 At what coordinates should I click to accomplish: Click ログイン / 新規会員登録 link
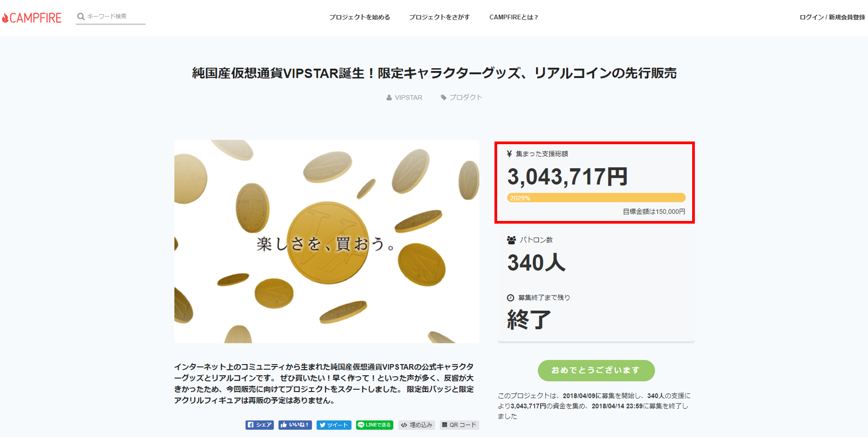pyautogui.click(x=832, y=17)
